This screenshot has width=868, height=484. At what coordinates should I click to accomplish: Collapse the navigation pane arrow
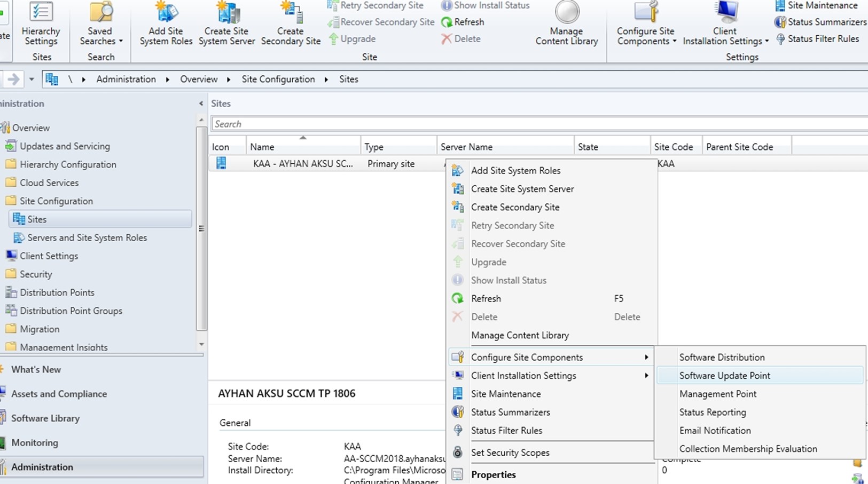click(201, 104)
